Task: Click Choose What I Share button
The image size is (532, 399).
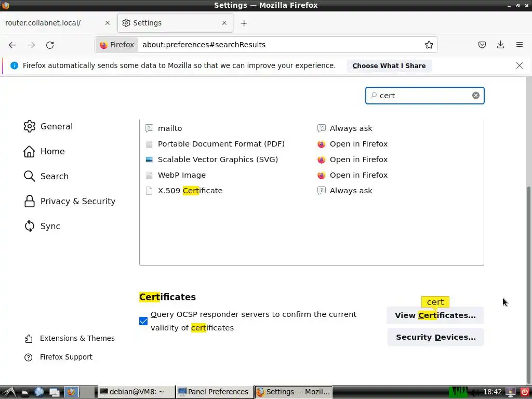Action: tap(389, 66)
